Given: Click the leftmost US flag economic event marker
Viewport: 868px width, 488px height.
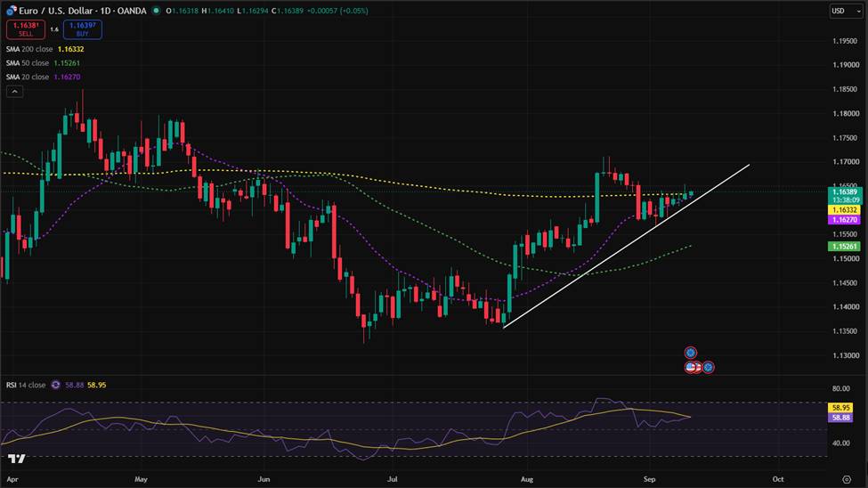Looking at the screenshot, I should pyautogui.click(x=690, y=367).
